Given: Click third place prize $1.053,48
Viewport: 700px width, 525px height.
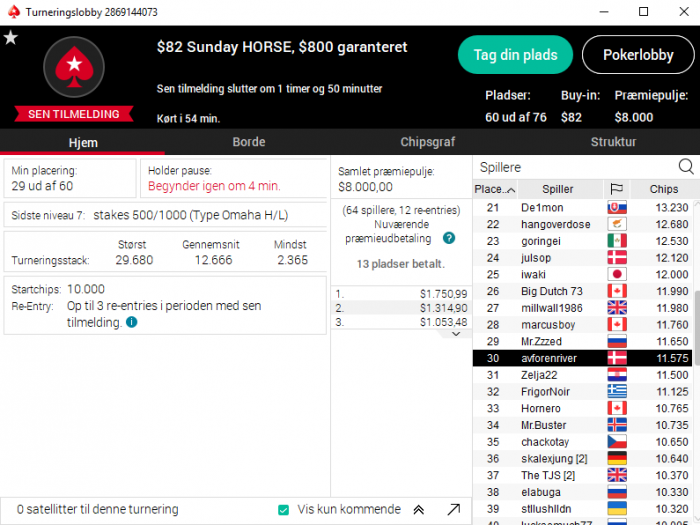Looking at the screenshot, I should pyautogui.click(x=443, y=322).
